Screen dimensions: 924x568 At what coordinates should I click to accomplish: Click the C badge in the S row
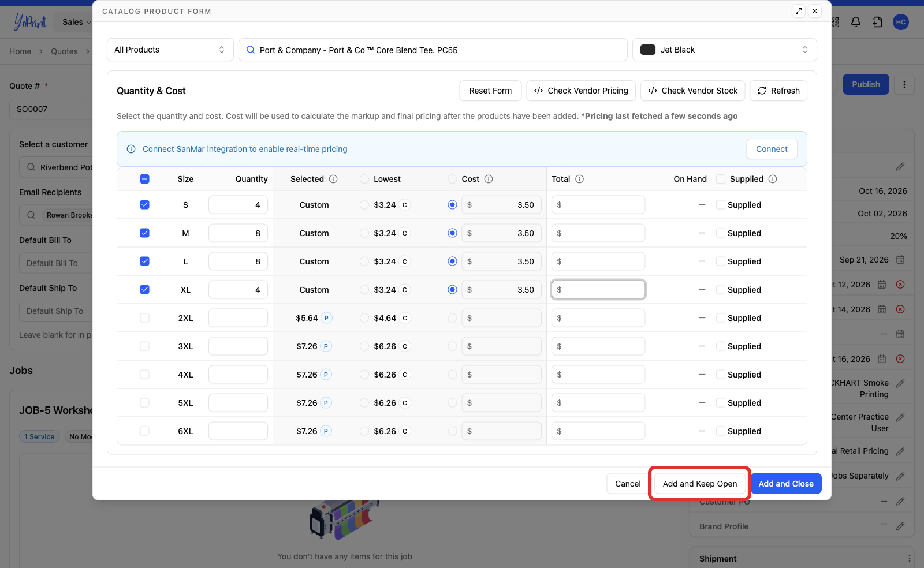(405, 205)
